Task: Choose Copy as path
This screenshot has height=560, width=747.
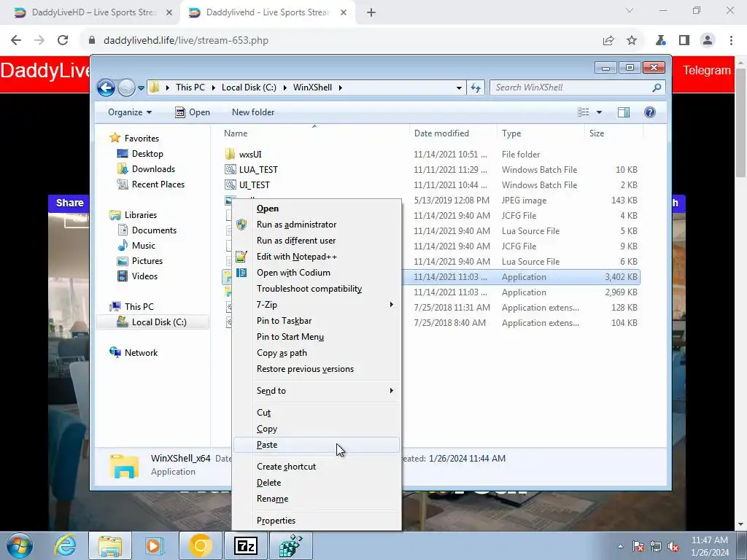Action: coord(317,354)
